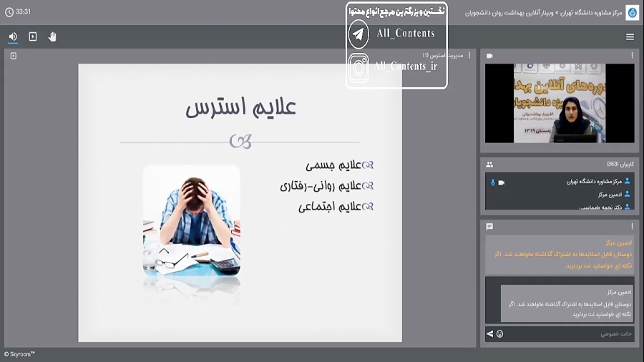Click the stressed student image on slide
This screenshot has height=362, width=644.
tap(191, 220)
